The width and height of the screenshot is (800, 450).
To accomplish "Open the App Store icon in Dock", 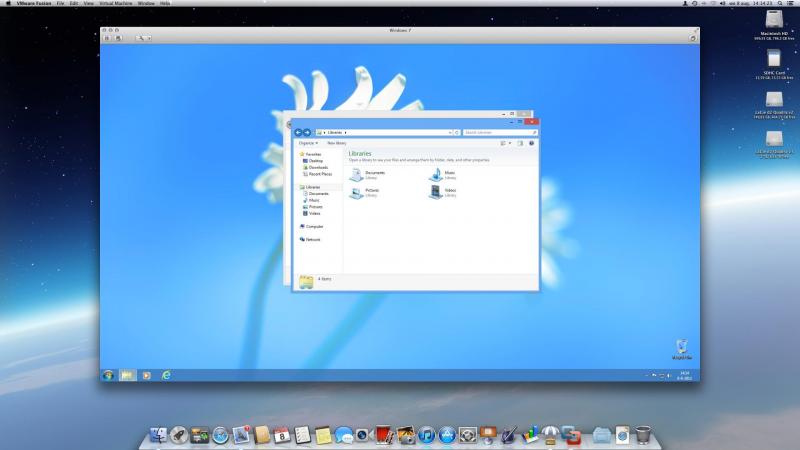I will [447, 435].
